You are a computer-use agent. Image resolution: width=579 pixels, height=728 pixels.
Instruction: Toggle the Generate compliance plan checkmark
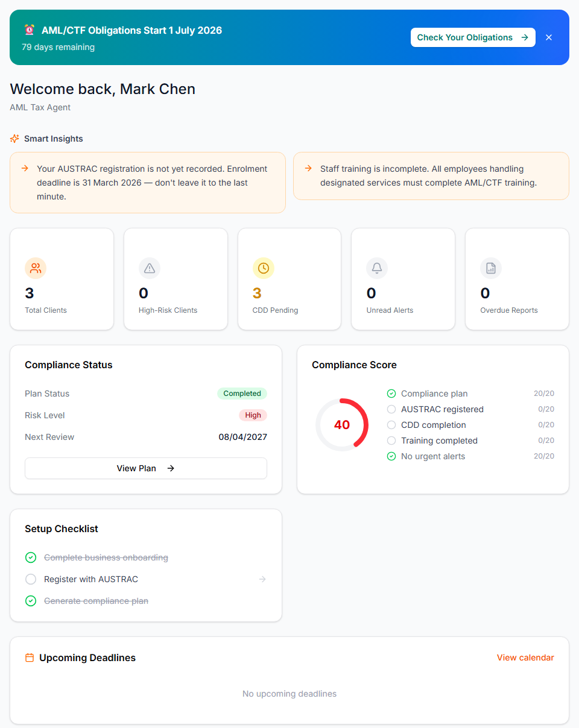click(x=31, y=601)
